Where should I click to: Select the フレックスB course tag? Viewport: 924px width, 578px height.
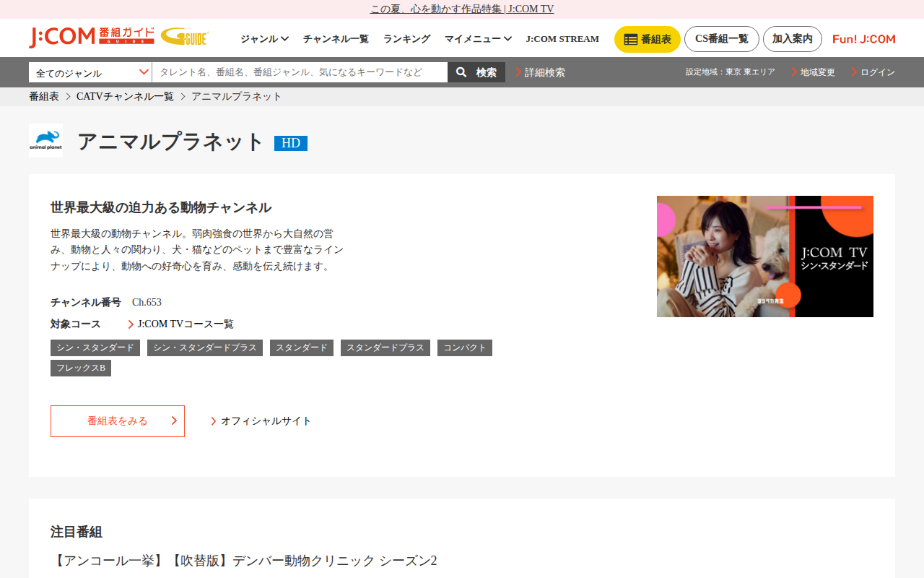[x=81, y=368]
